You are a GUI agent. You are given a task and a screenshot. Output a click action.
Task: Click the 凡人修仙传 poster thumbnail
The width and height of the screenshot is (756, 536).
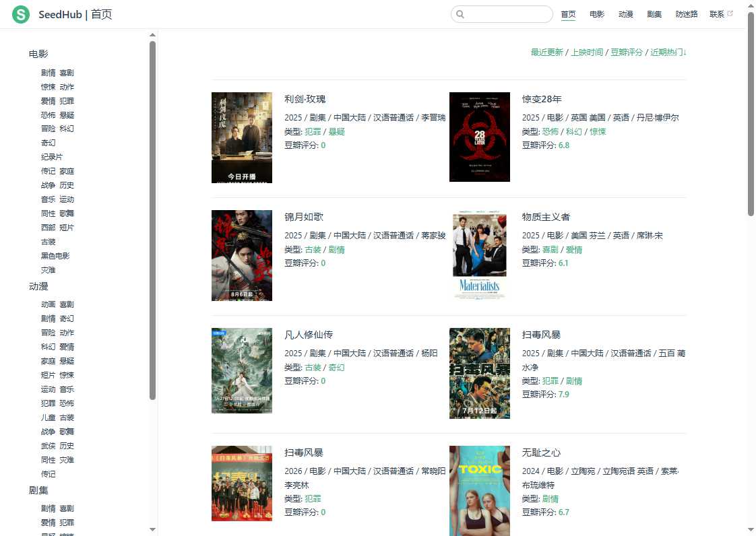coord(241,370)
